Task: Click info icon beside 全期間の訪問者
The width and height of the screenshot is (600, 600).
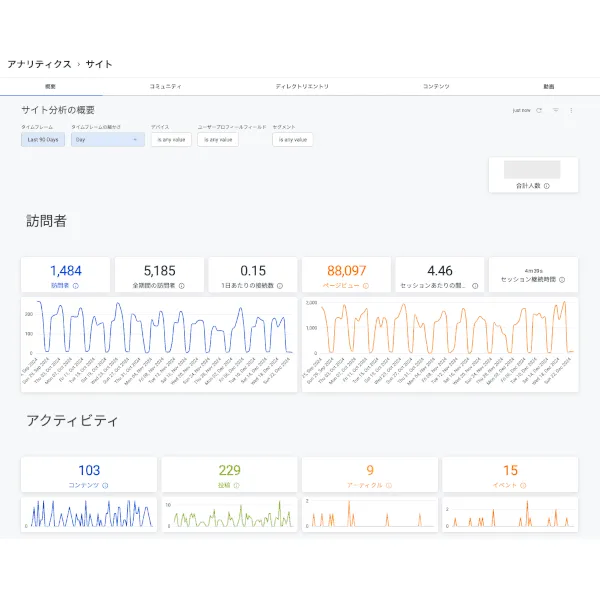Action: tap(181, 285)
